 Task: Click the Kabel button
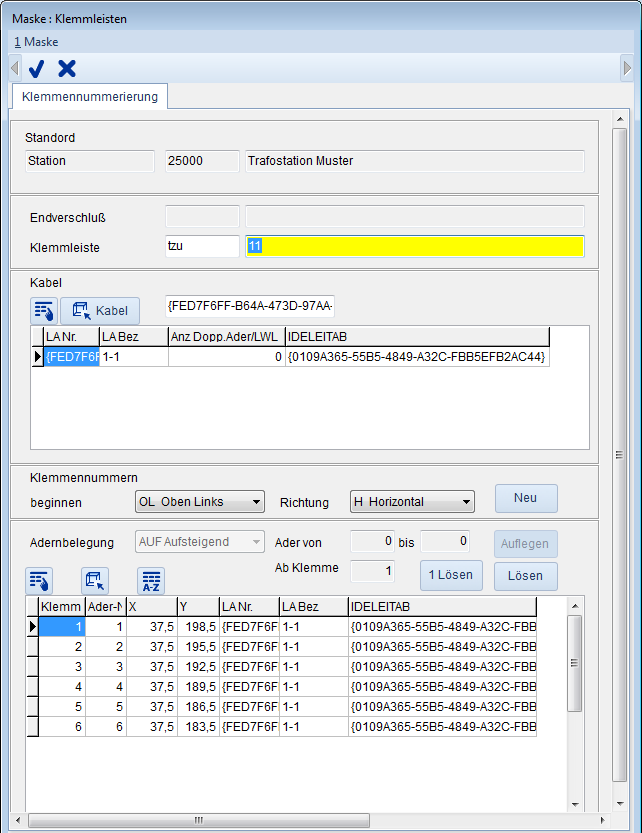100,311
